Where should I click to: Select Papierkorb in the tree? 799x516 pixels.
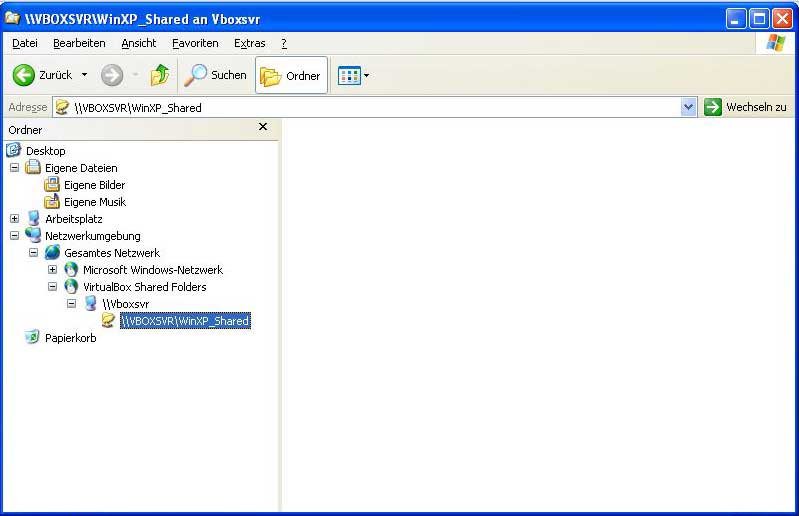coord(70,338)
